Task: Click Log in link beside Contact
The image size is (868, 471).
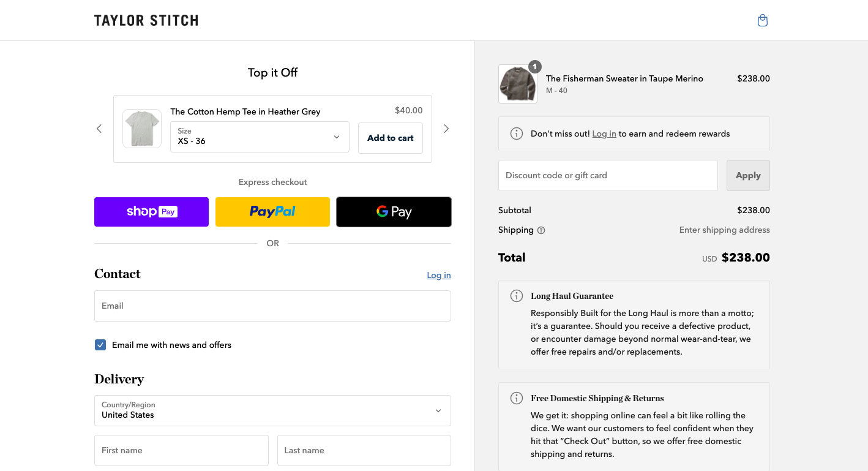Action: click(x=438, y=276)
